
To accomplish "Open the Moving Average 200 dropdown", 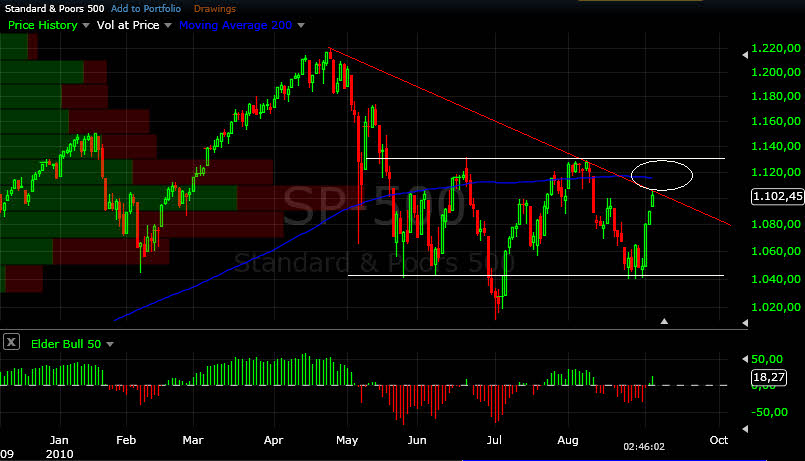I will click(x=242, y=25).
